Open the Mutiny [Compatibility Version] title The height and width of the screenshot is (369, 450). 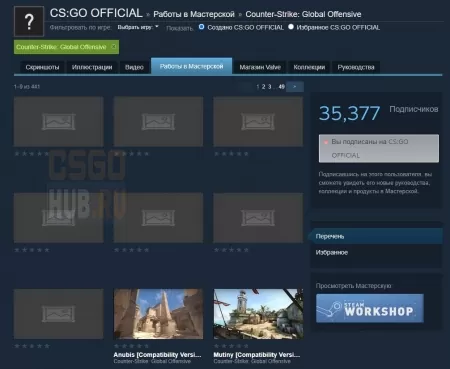[257, 355]
